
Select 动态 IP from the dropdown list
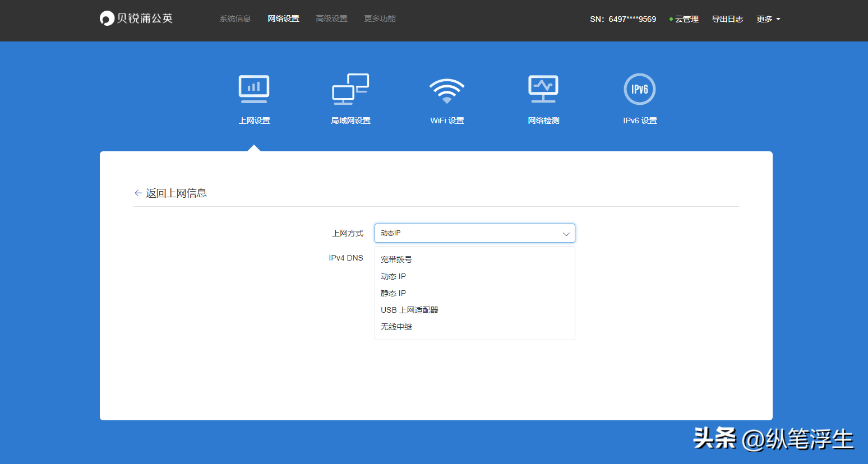[475, 276]
